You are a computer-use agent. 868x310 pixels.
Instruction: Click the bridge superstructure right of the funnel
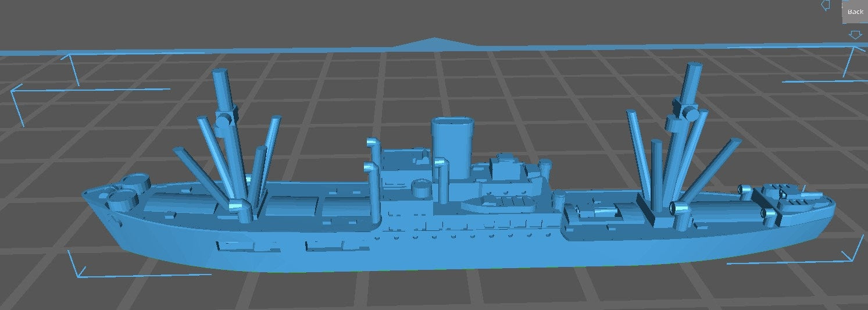506,168
